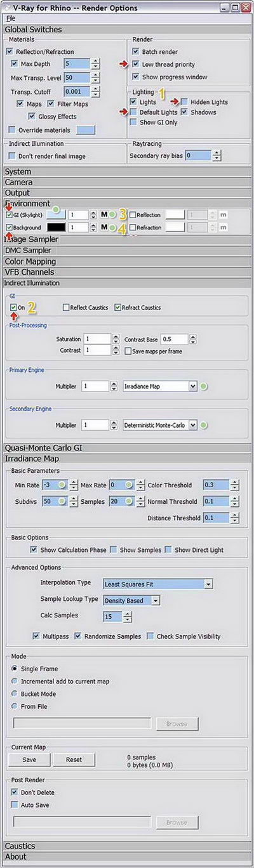Viewport: 254px width, 868px height.
Task: Open the GI (Skylight) color swatch
Action: [56, 214]
